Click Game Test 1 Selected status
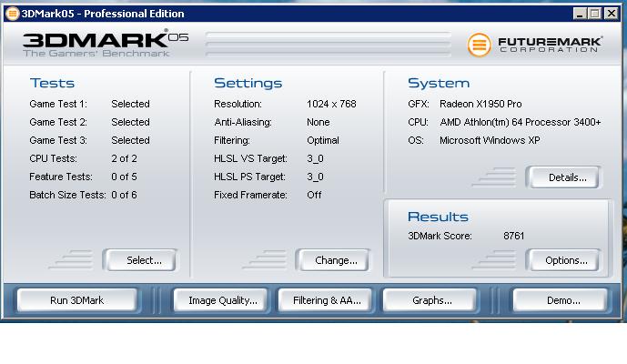 131,104
